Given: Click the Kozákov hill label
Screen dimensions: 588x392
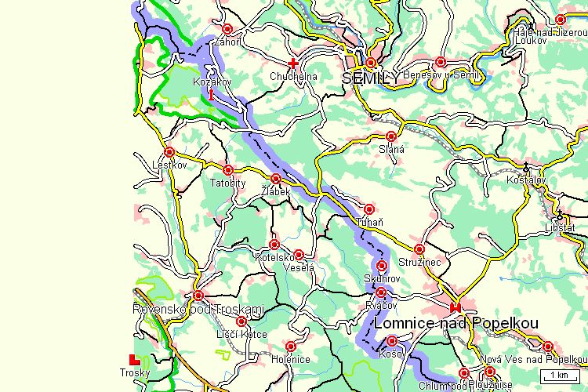Looking at the screenshot, I should 212,82.
